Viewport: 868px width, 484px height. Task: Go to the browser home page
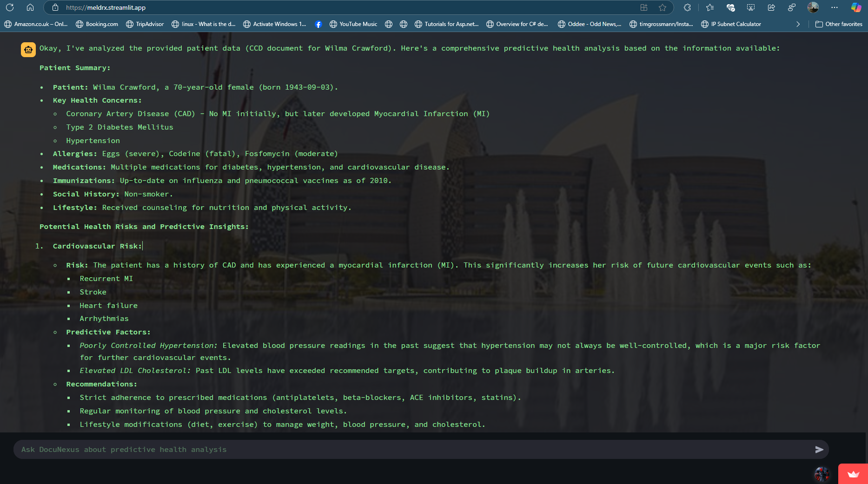point(30,7)
